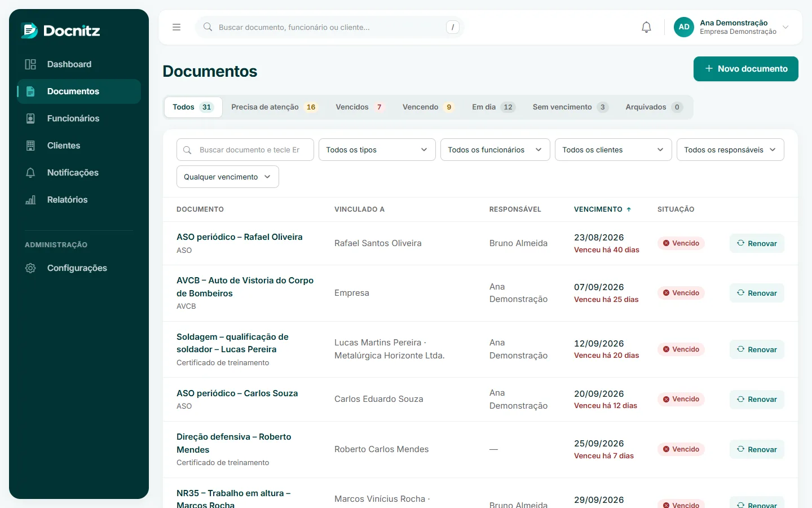Click the Vencido badge for ASO periódico – Carlos Souza
The height and width of the screenshot is (508, 812).
click(681, 399)
